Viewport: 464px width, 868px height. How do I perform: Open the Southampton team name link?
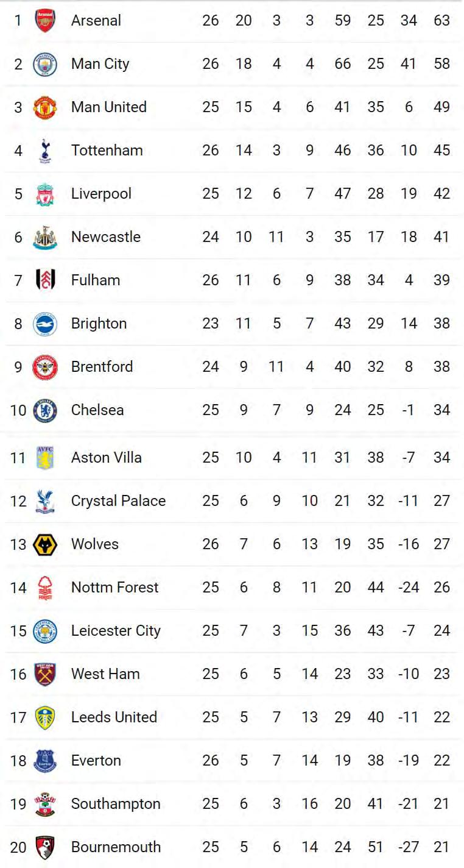[116, 804]
